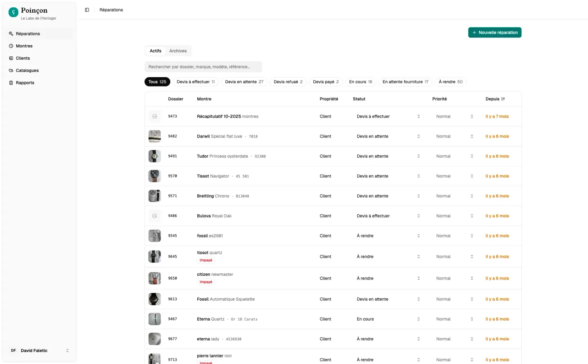Open the Darwil Spécial flat luxe thumbnail
Image resolution: width=588 pixels, height=364 pixels.
[155, 136]
